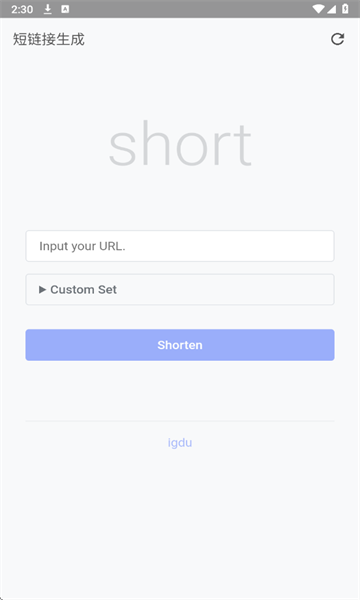360x600 pixels.
Task: Tap the battery charging icon
Action: coord(345,9)
